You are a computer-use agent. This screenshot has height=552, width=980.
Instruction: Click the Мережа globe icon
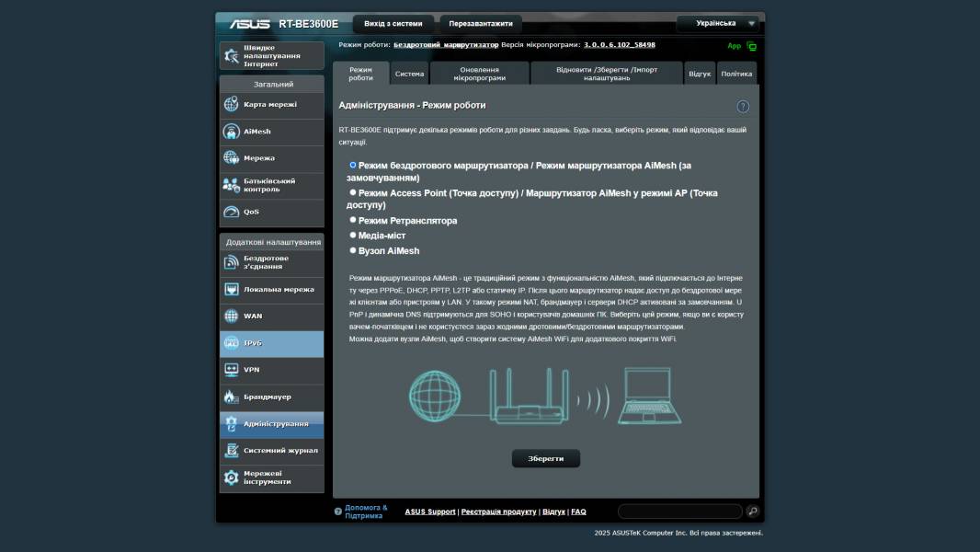[x=232, y=157]
